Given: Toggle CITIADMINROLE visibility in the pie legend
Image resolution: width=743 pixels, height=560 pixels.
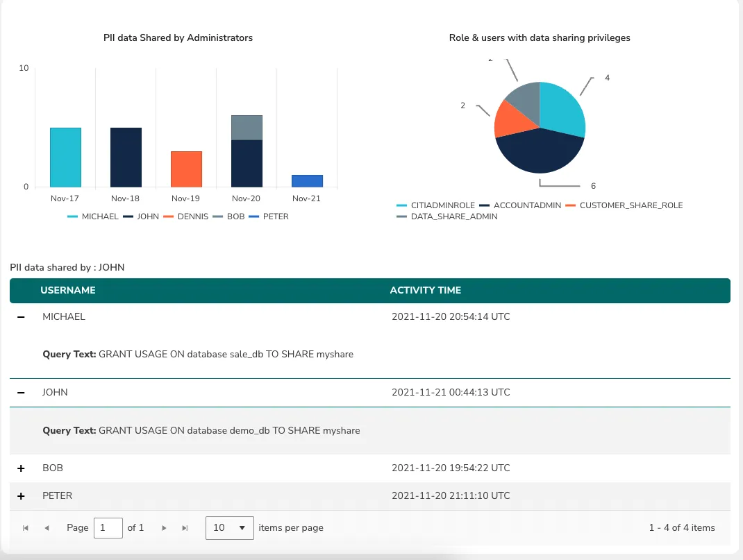Looking at the screenshot, I should click(402, 205).
